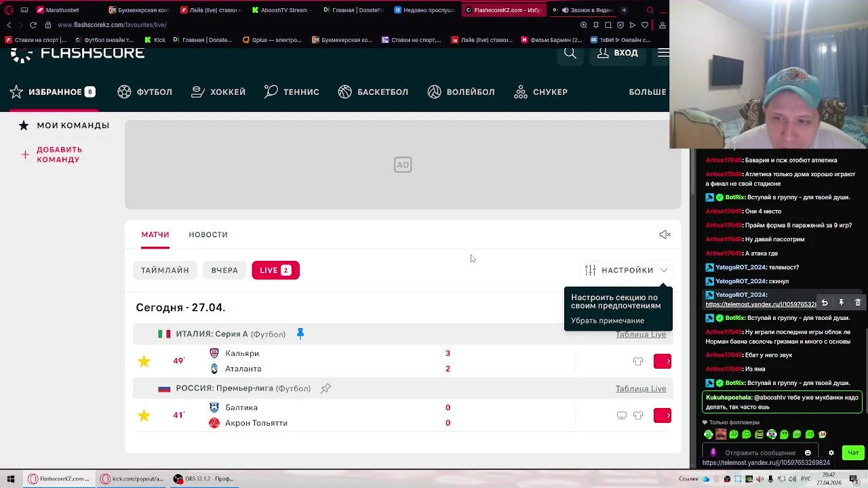Click the Отправить сообщение chat field
The width and height of the screenshot is (868, 488).
759,453
